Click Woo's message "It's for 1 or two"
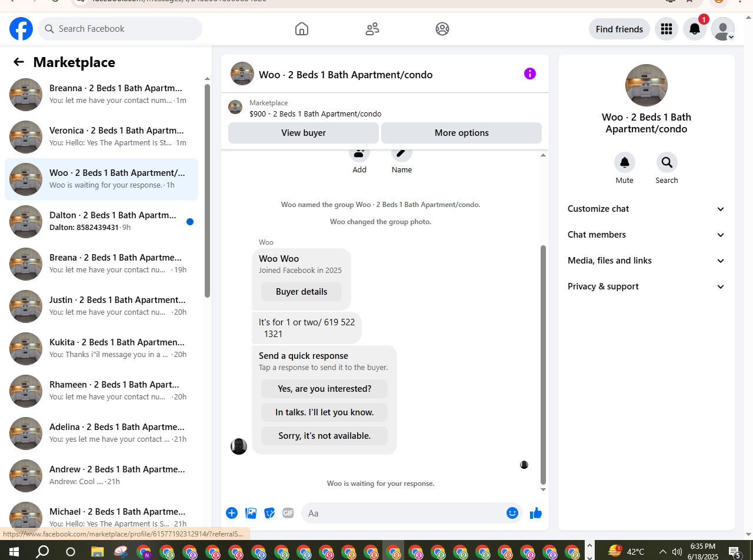This screenshot has width=753, height=560. coord(306,328)
